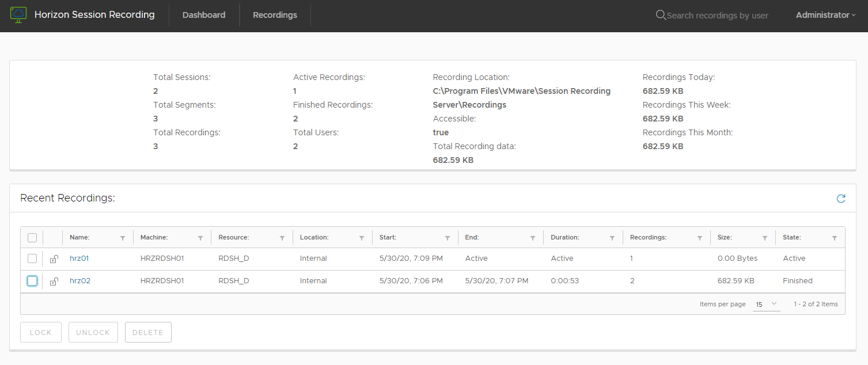Image resolution: width=868 pixels, height=365 pixels.
Task: Sort by the Location column header
Action: pyautogui.click(x=314, y=237)
